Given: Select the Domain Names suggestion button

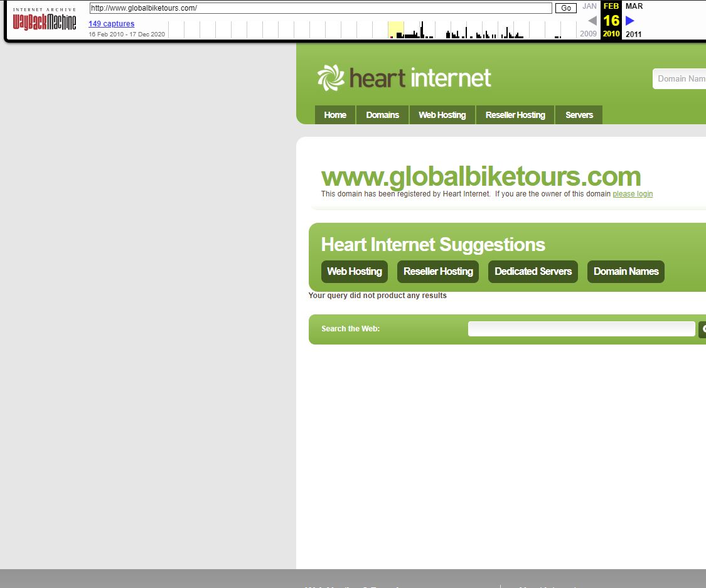Looking at the screenshot, I should [626, 272].
